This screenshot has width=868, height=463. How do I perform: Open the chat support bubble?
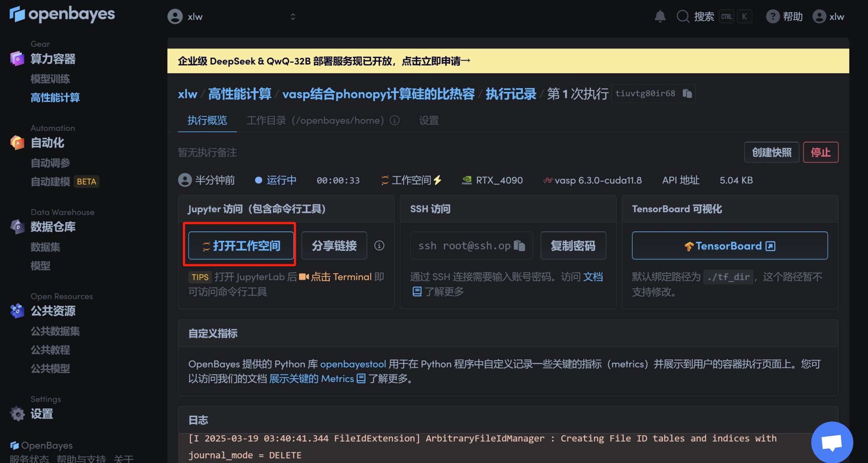[x=832, y=442]
